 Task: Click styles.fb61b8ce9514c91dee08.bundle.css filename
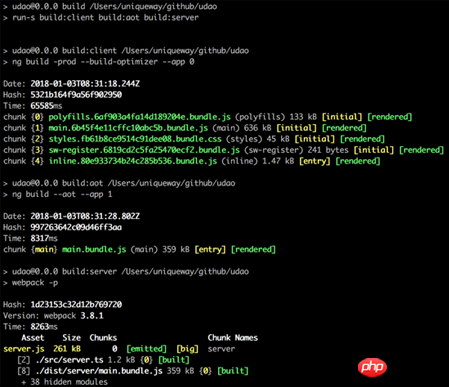click(x=135, y=139)
